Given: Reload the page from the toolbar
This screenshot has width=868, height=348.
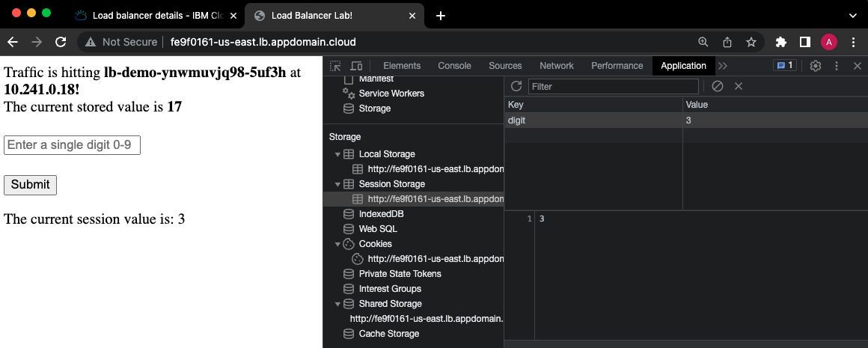Looking at the screenshot, I should 61,42.
